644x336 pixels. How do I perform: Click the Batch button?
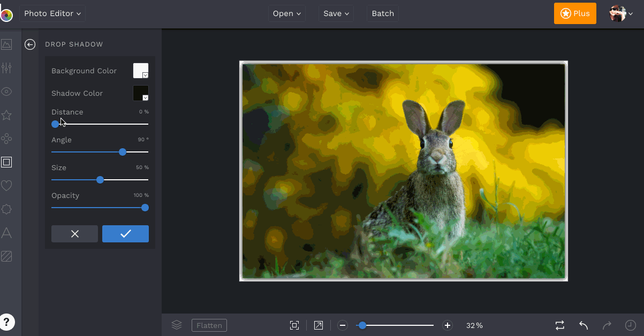point(383,13)
